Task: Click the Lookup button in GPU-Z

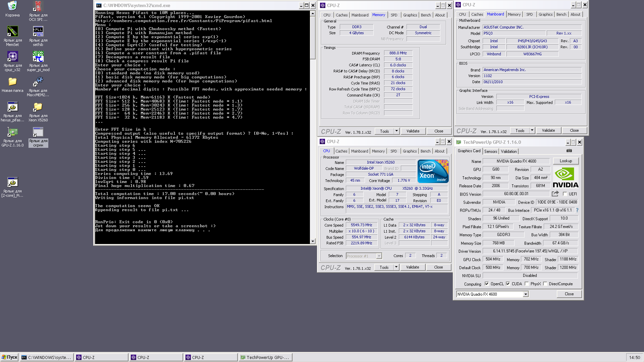Action: click(566, 161)
